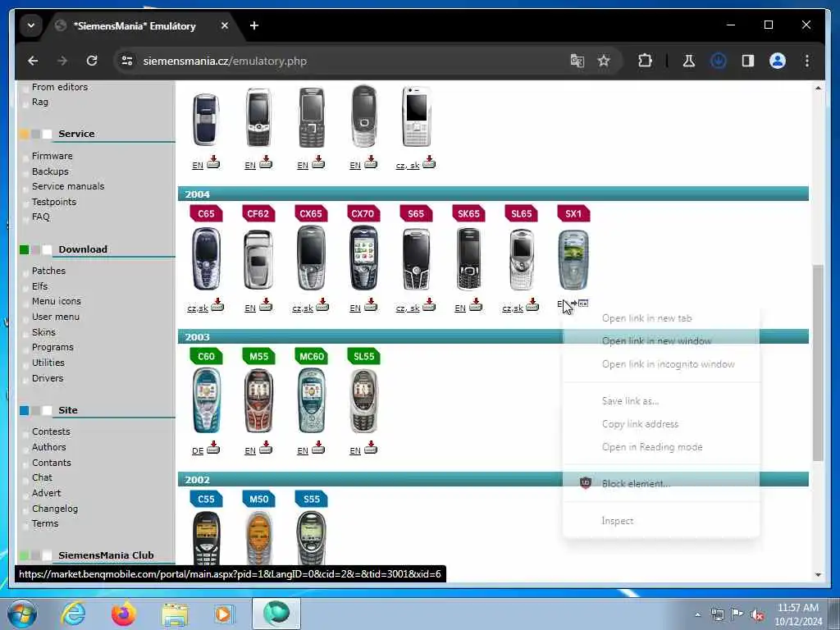Click the S65 emulator download icon
This screenshot has width=840, height=630.
(x=428, y=305)
